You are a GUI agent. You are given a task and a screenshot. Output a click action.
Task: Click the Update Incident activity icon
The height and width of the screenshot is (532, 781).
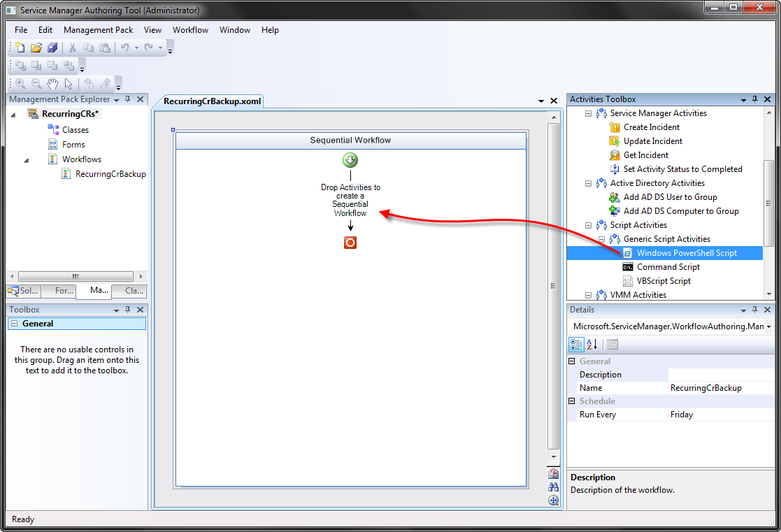[615, 141]
